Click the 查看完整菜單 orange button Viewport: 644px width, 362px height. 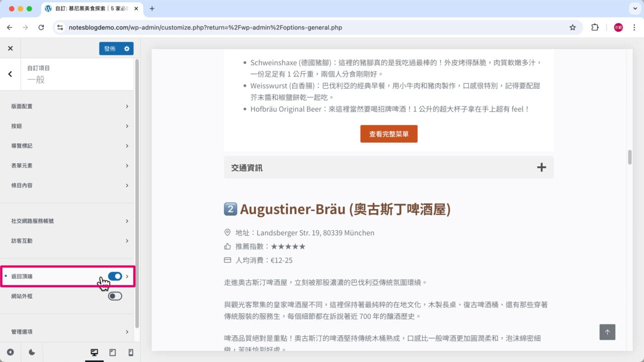388,134
